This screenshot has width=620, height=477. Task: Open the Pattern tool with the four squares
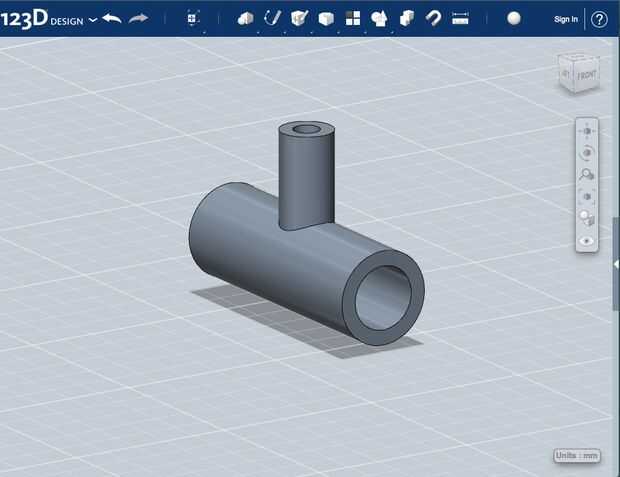tap(353, 18)
